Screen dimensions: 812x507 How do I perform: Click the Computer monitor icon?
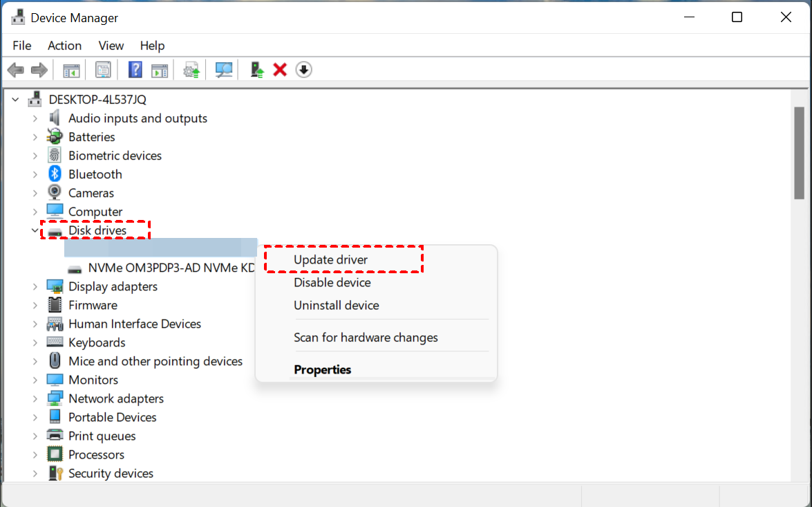55,211
